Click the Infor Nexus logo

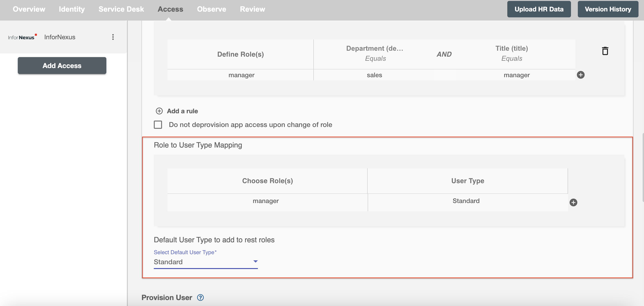pyautogui.click(x=22, y=37)
